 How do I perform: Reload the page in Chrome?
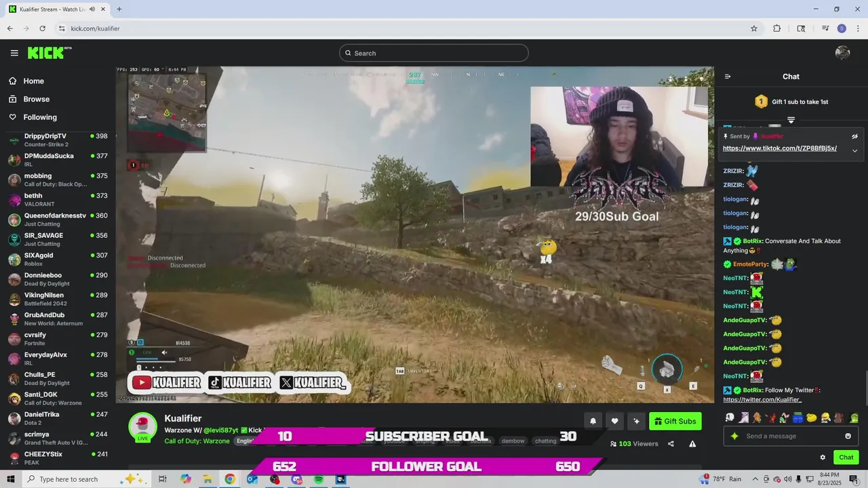click(x=42, y=28)
